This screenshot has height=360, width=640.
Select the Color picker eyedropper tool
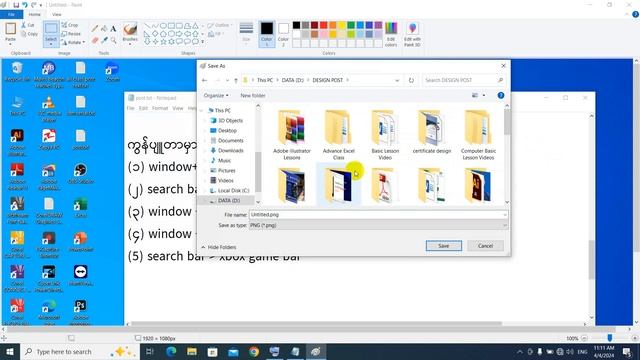point(104,40)
